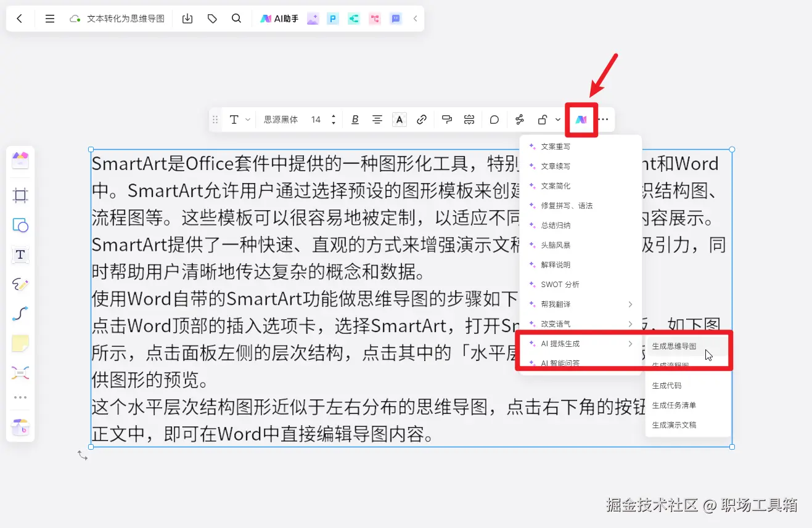Select the Connector line tool
This screenshot has height=528, width=812.
pos(20,314)
